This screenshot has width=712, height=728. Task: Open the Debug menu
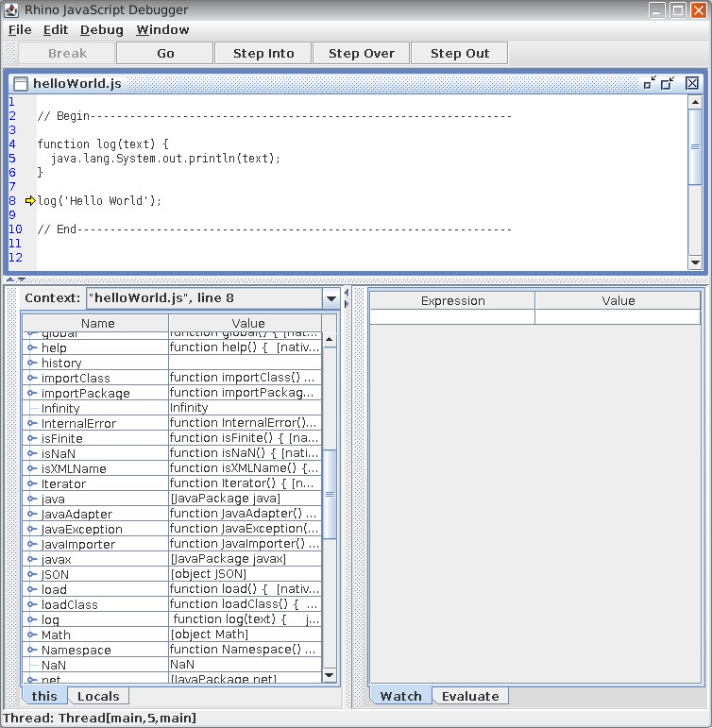click(x=102, y=29)
